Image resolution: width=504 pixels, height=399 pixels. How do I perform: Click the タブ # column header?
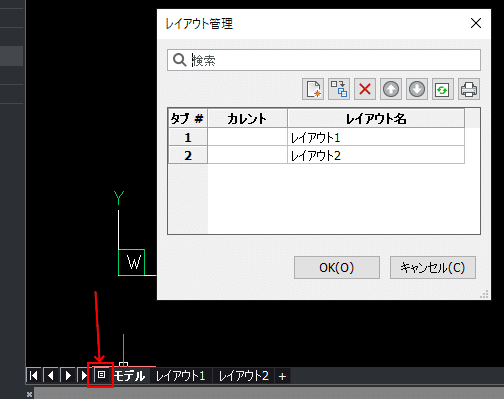188,118
